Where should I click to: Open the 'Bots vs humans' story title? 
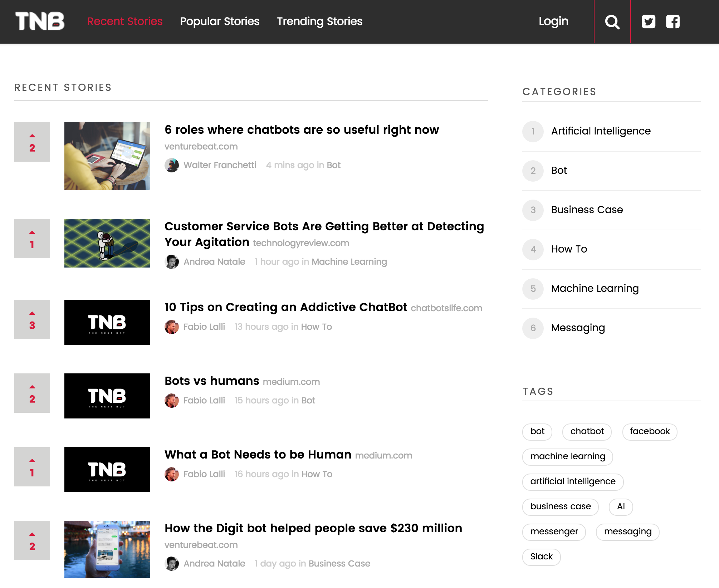(x=212, y=381)
